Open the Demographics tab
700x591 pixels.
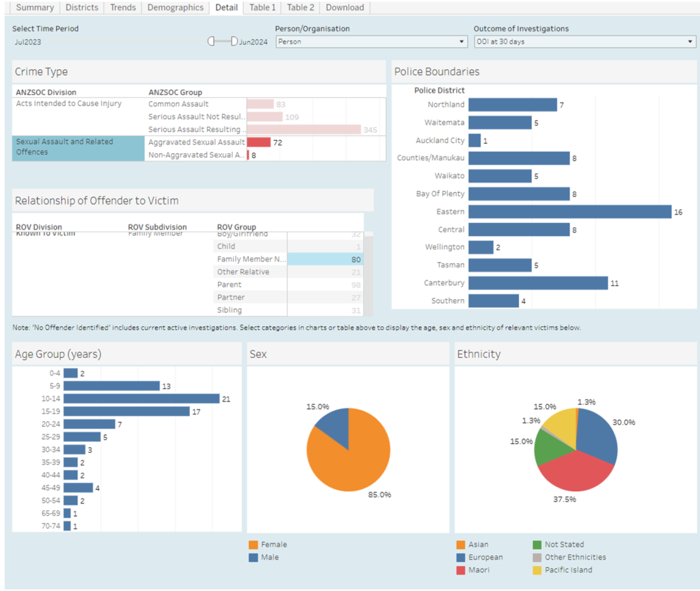click(x=176, y=8)
